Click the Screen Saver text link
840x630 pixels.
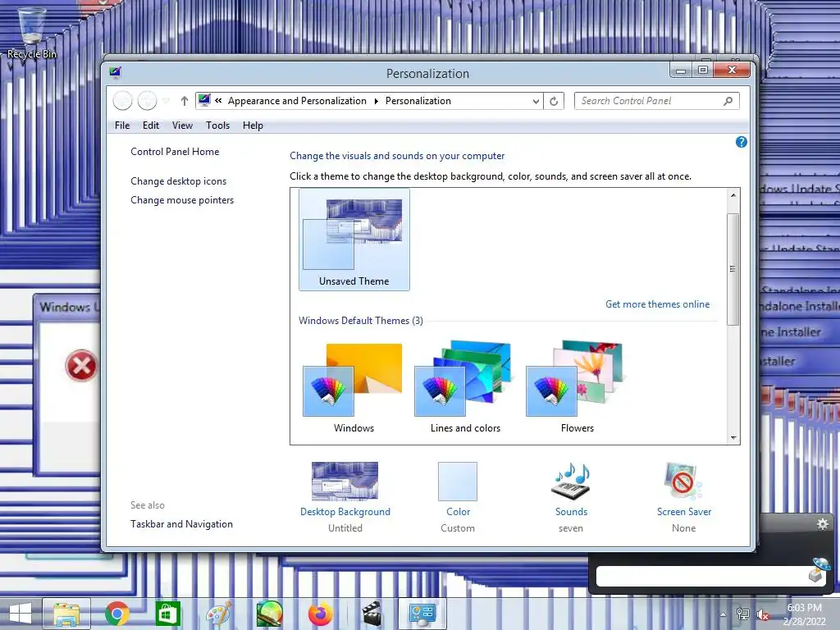click(684, 512)
